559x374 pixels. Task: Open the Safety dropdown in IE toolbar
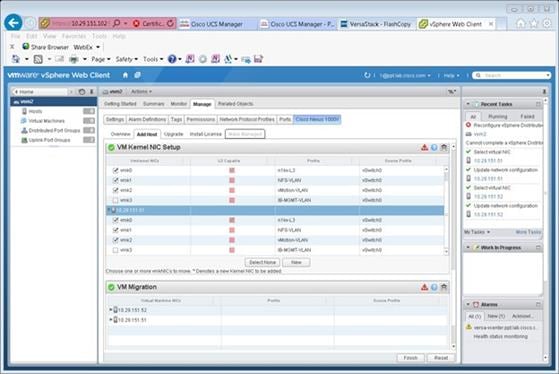(126, 59)
